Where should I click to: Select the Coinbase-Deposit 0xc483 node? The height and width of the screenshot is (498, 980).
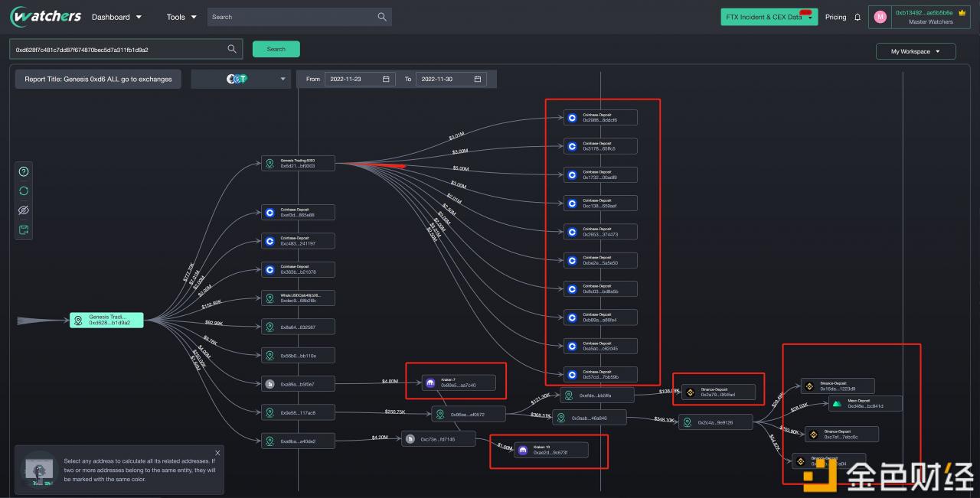pos(298,241)
